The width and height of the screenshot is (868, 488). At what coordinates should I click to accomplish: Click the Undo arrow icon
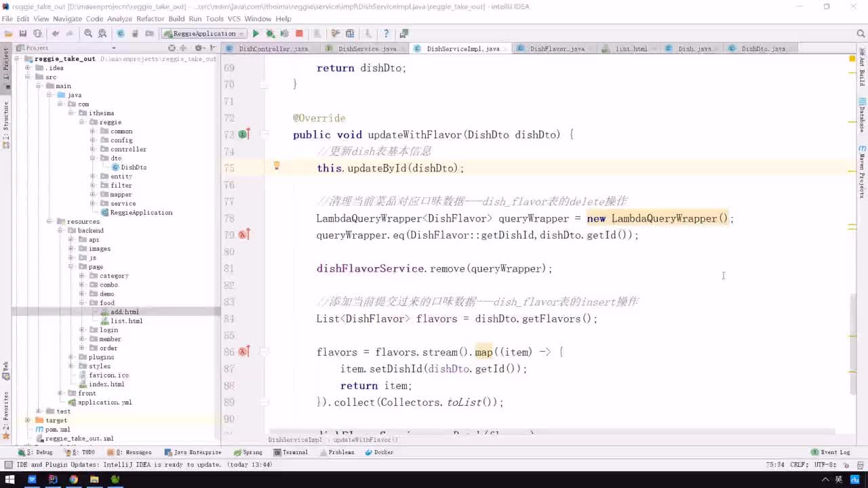[56, 33]
